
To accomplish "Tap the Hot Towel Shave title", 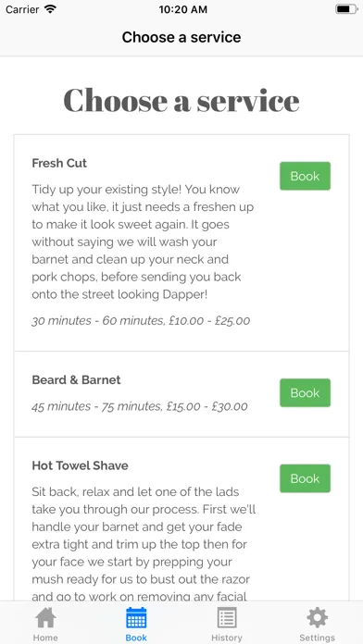I will (80, 465).
